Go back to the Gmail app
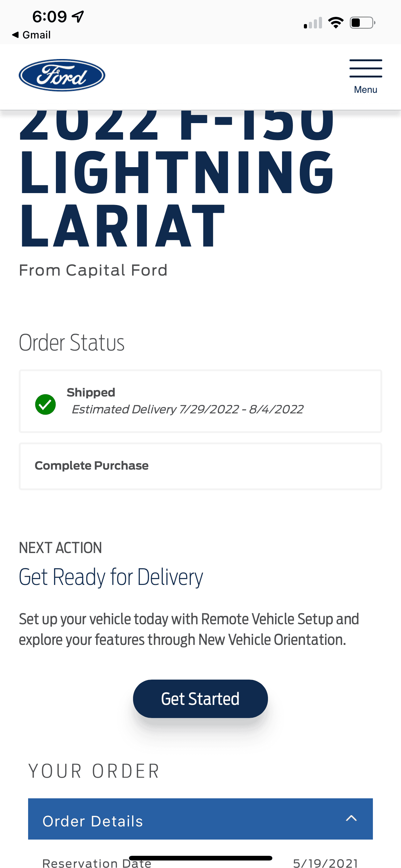This screenshot has height=868, width=401. tap(31, 35)
